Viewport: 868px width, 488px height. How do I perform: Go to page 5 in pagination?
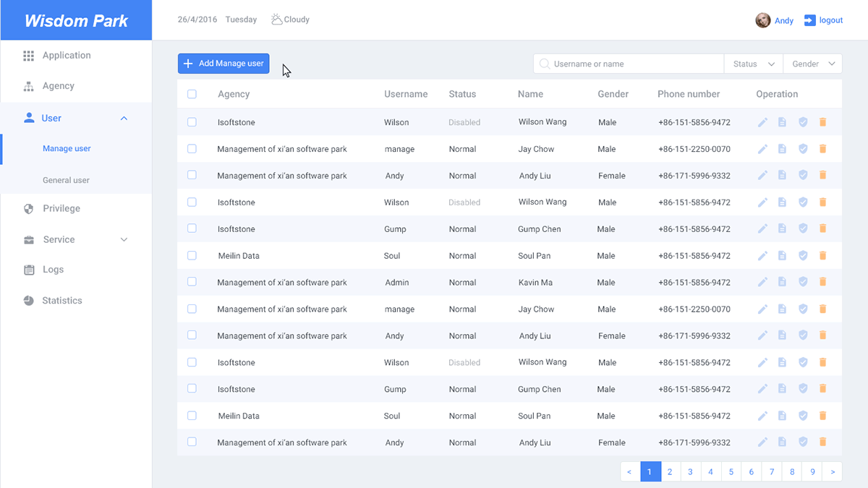[731, 472]
